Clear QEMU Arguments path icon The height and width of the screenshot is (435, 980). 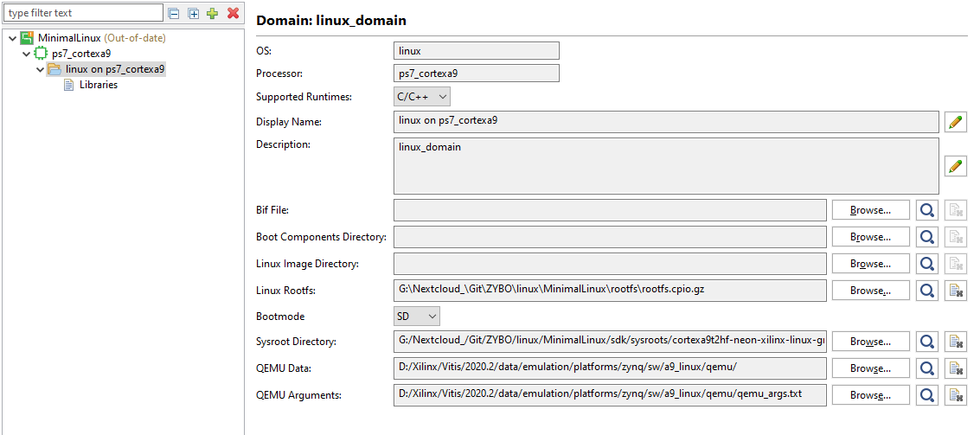(x=956, y=395)
